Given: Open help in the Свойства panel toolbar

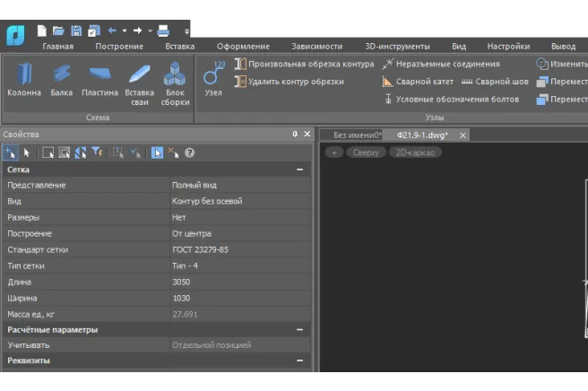Looking at the screenshot, I should [x=190, y=152].
